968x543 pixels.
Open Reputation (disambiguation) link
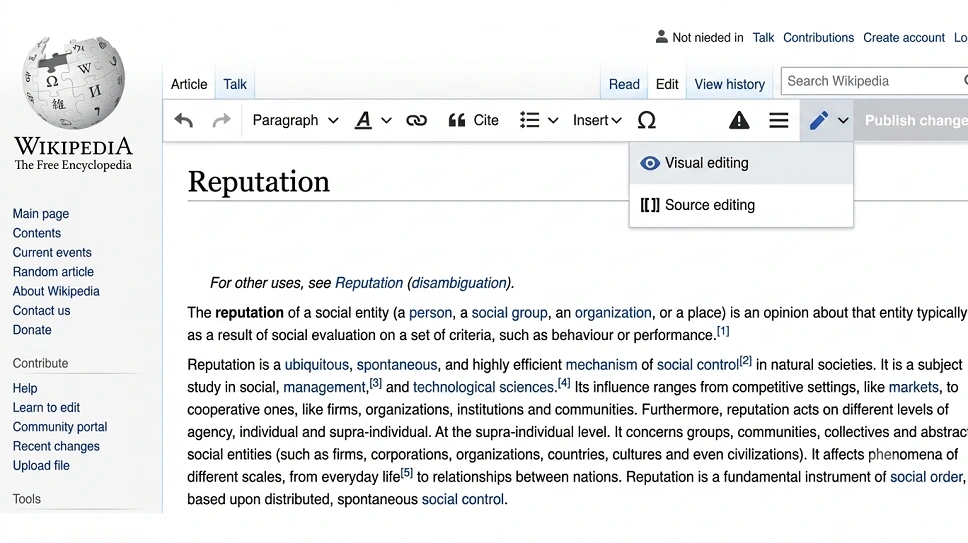(x=422, y=283)
